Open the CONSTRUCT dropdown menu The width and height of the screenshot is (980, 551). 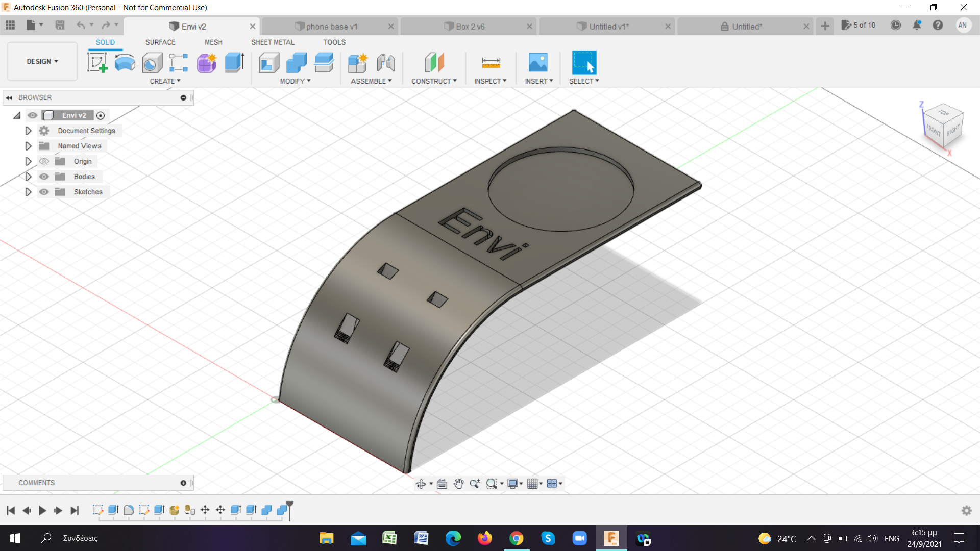coord(434,81)
